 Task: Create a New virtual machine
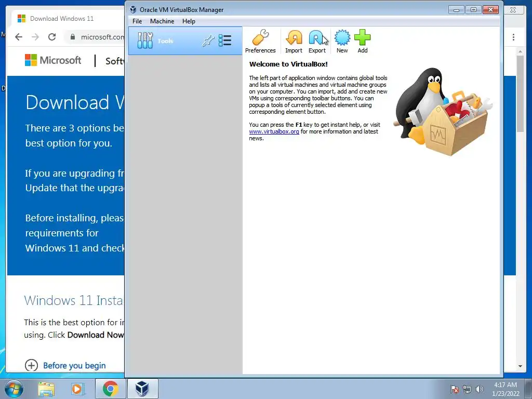click(342, 42)
